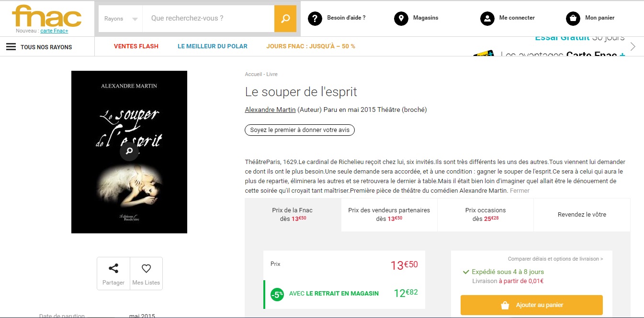
Task: Add the book to Mes Listes via heart
Action: tap(146, 269)
